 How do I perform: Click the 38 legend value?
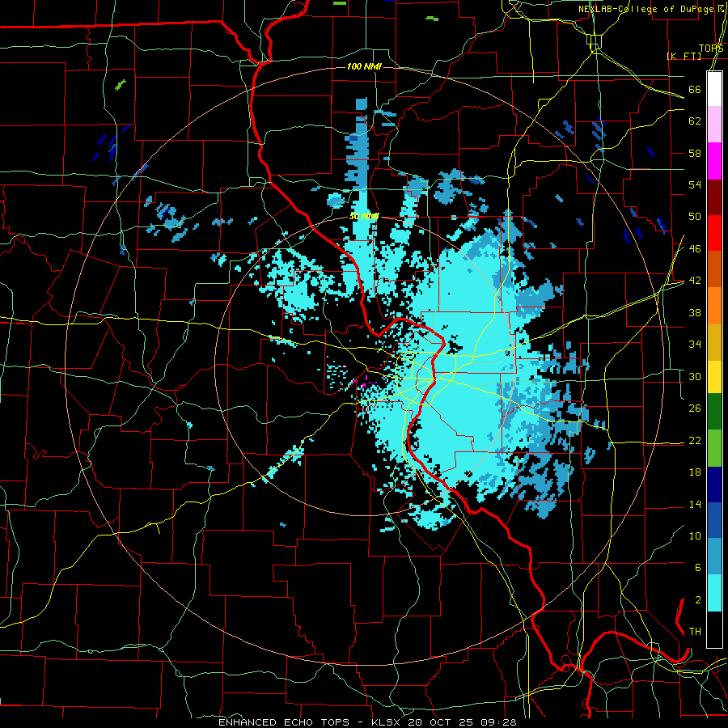(695, 312)
